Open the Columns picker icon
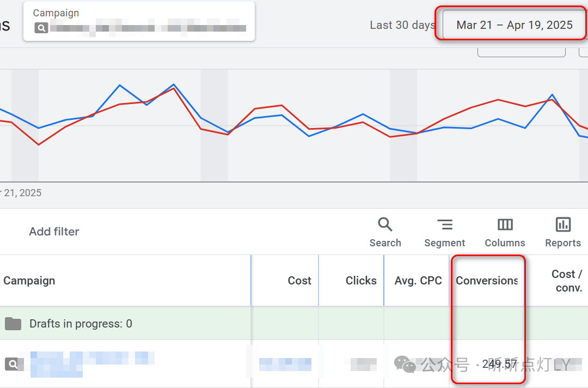 point(505,225)
